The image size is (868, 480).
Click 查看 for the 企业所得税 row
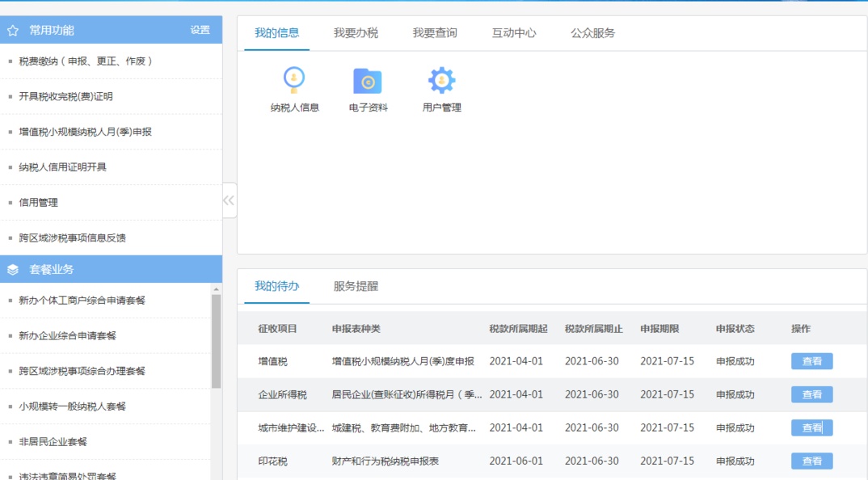coord(811,394)
